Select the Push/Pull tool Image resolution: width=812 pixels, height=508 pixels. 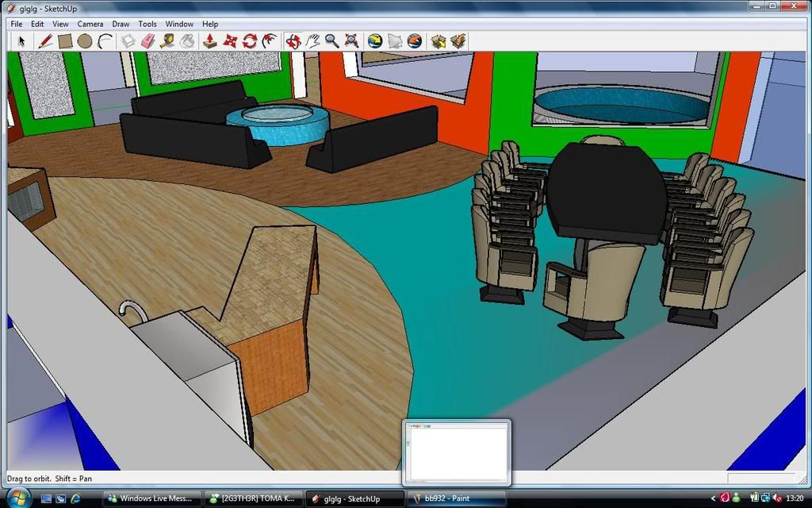210,40
